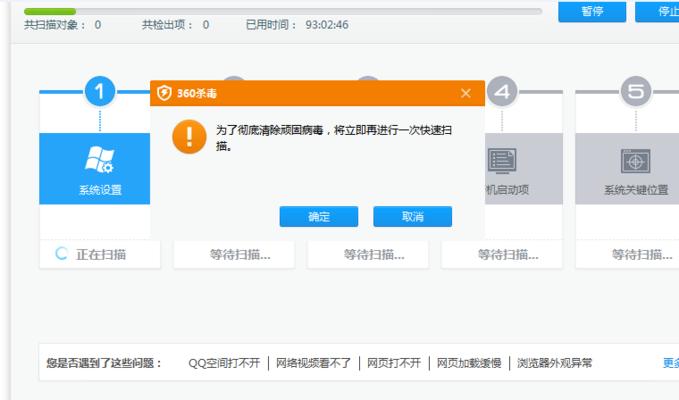679x400 pixels.
Task: Click the green scan progress bar
Action: 50,11
